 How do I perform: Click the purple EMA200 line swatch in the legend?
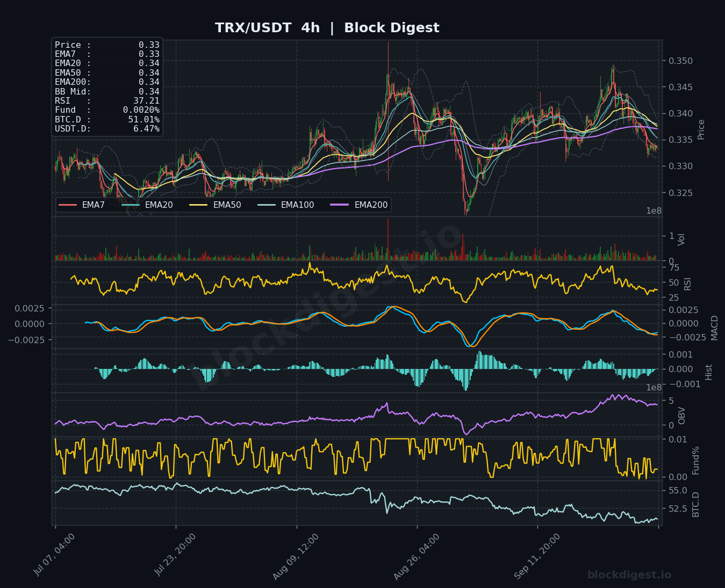[x=340, y=205]
